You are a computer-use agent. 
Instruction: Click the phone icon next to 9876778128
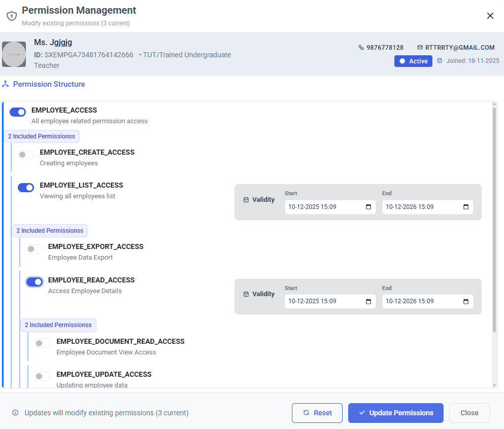tap(361, 48)
